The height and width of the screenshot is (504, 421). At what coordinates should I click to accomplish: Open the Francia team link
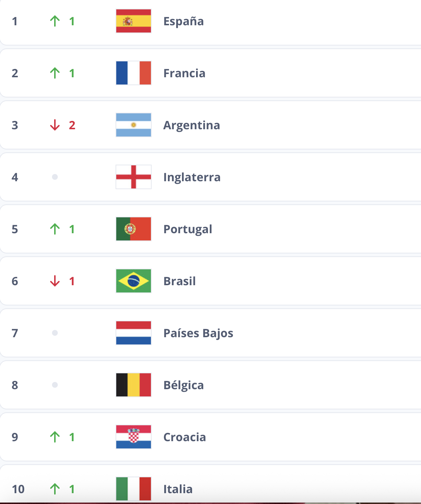[184, 73]
